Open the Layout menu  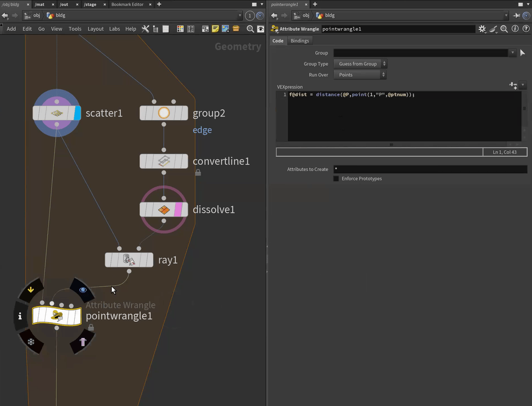[96, 29]
